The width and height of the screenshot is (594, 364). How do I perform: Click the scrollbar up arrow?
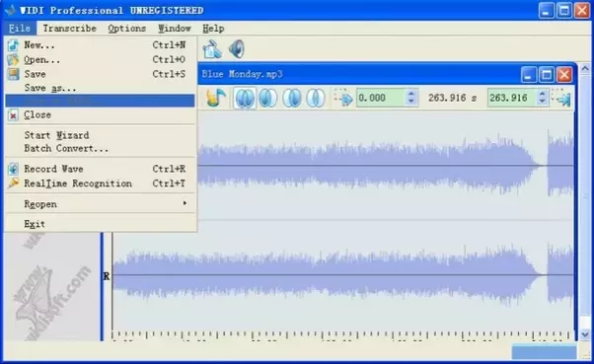tap(585, 68)
